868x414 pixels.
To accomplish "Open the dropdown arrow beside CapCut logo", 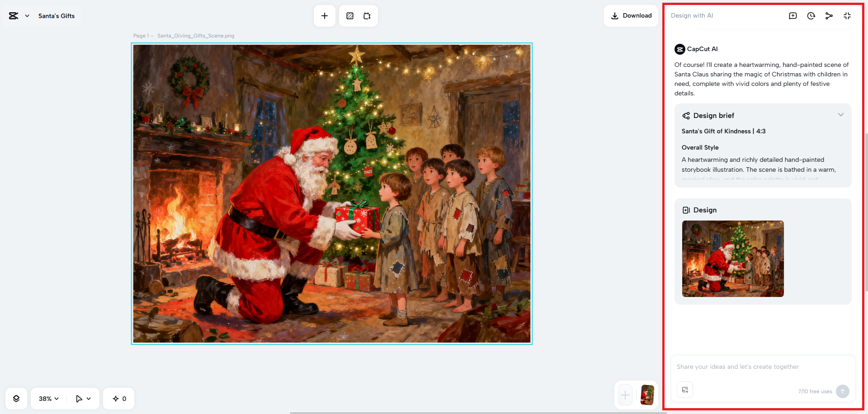I will click(x=27, y=16).
